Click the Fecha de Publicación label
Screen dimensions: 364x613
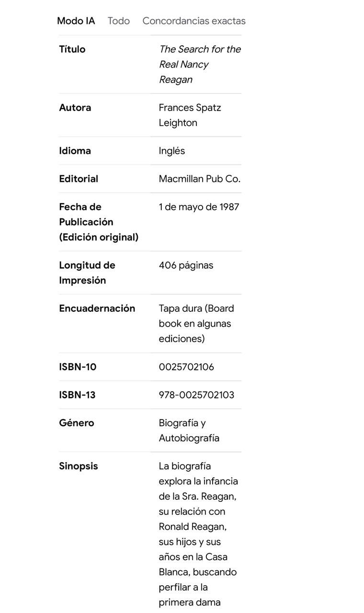(x=98, y=222)
